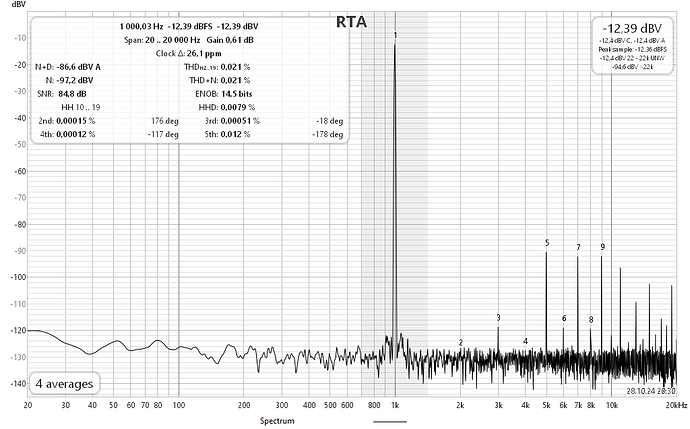The width and height of the screenshot is (690, 429).
Task: Click the '5k' frequency axis label
Action: pyautogui.click(x=547, y=405)
